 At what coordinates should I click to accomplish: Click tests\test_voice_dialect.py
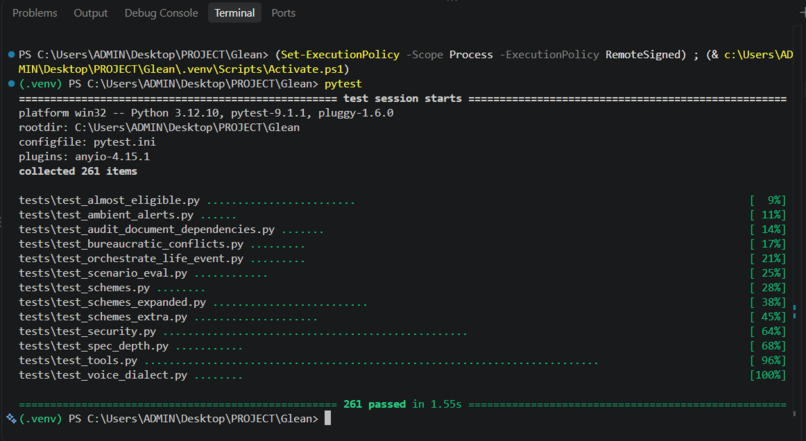click(103, 375)
